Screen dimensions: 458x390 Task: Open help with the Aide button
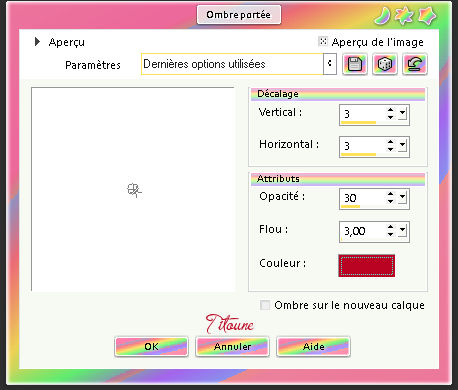point(313,347)
